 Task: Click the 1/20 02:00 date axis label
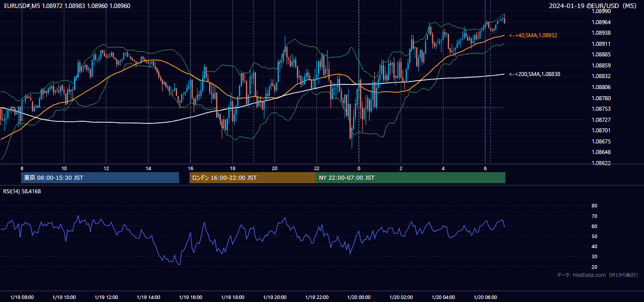(401, 297)
